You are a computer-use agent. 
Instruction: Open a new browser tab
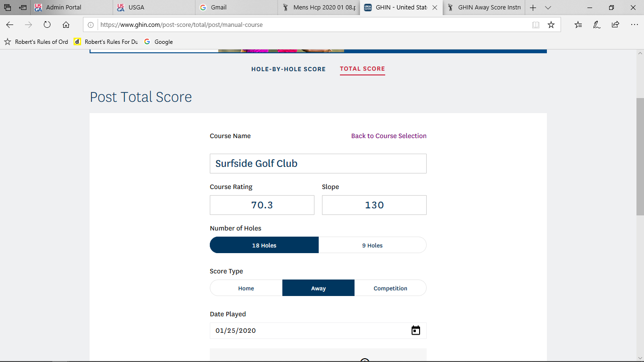pyautogui.click(x=533, y=8)
